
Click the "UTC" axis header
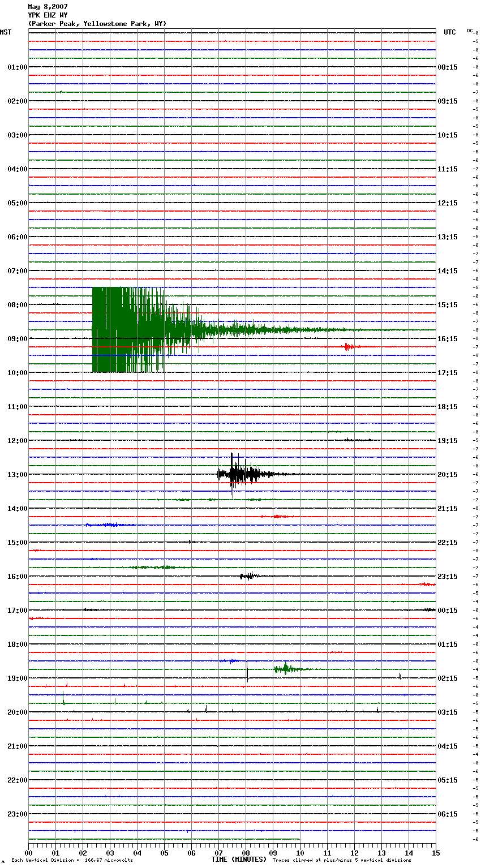[449, 32]
